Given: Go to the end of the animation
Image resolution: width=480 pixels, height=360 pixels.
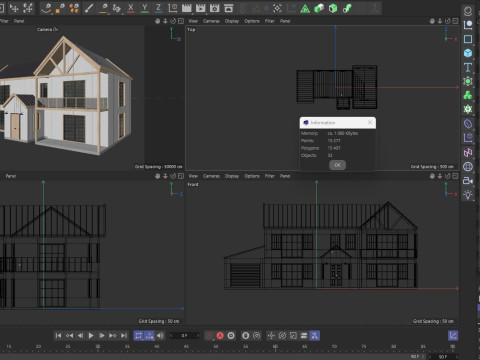Looking at the screenshot, I should click(x=124, y=336).
